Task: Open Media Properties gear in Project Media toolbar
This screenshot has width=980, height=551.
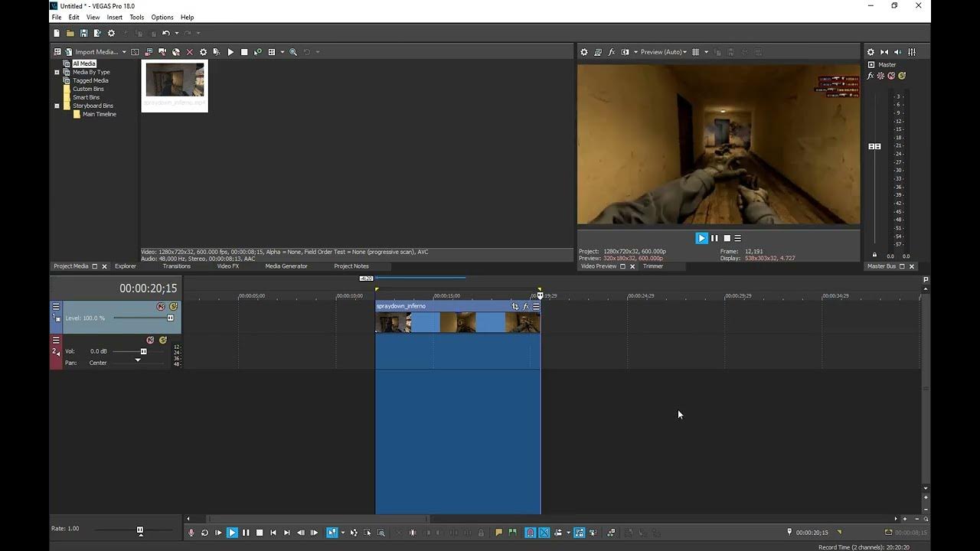Action: click(x=203, y=52)
